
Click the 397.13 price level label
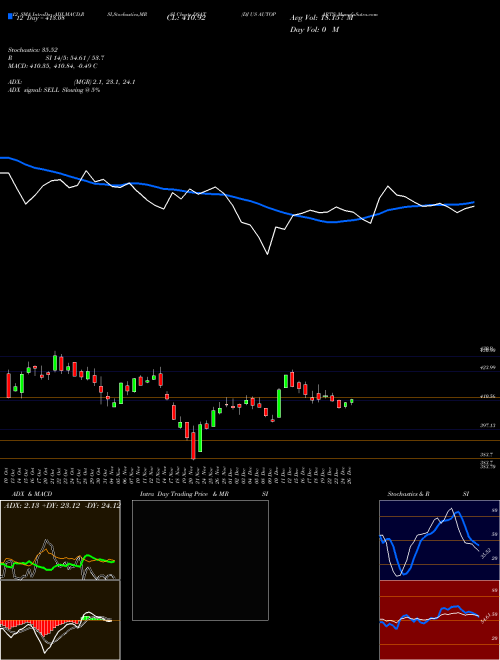(487, 426)
